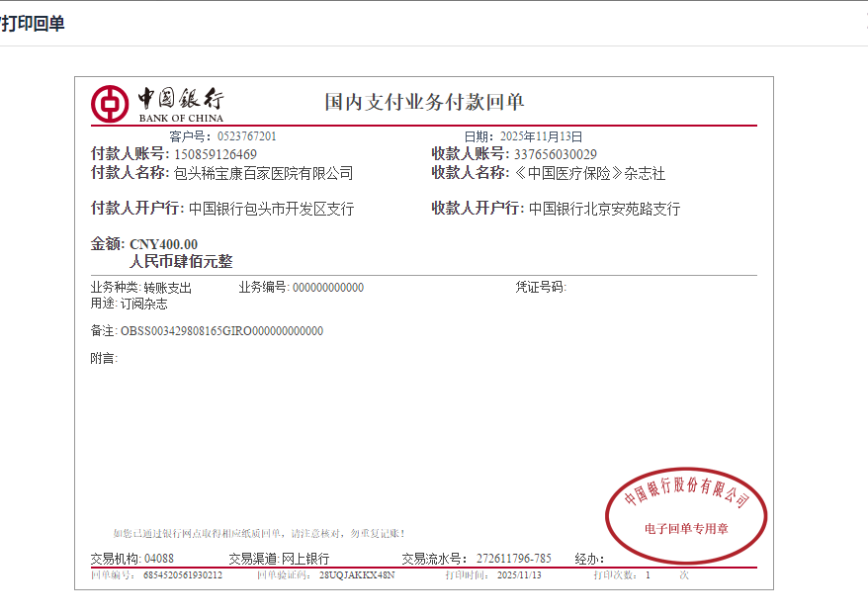Select payee account number 337656030029

point(555,154)
